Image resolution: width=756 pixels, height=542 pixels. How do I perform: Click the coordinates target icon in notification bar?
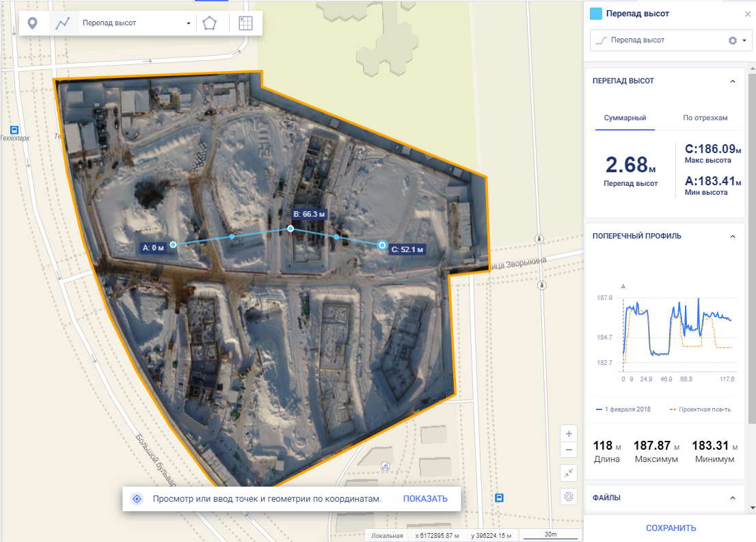pyautogui.click(x=137, y=499)
